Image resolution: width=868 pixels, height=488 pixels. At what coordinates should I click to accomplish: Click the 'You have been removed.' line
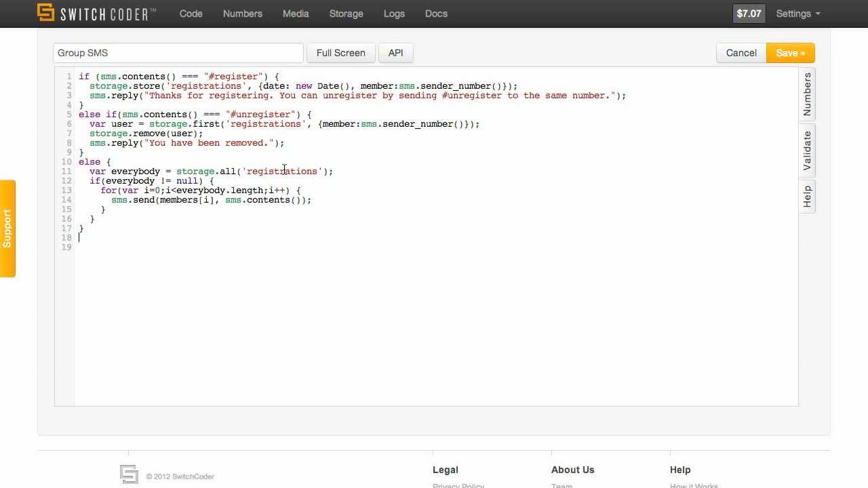coord(186,143)
